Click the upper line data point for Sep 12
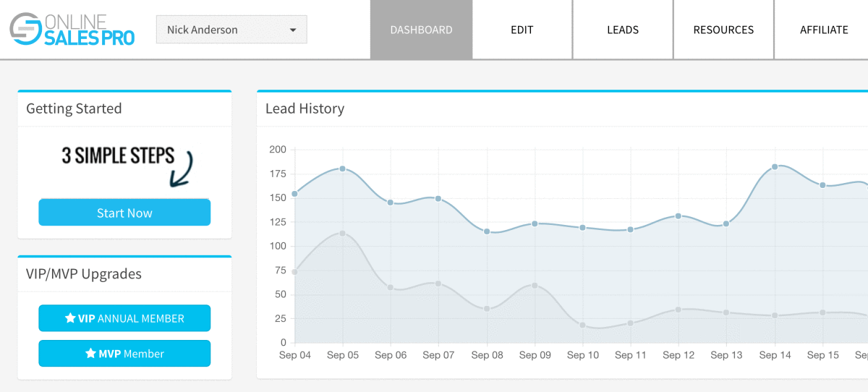 [678, 216]
